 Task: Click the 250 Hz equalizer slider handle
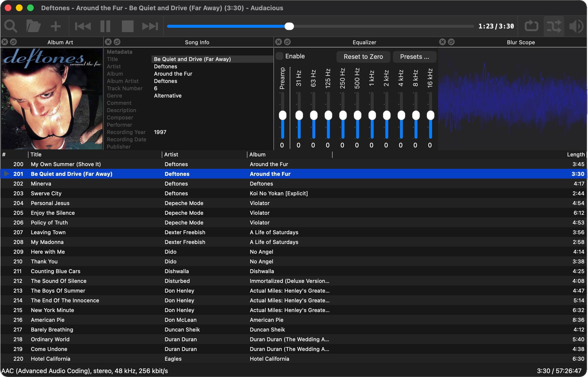click(x=343, y=115)
